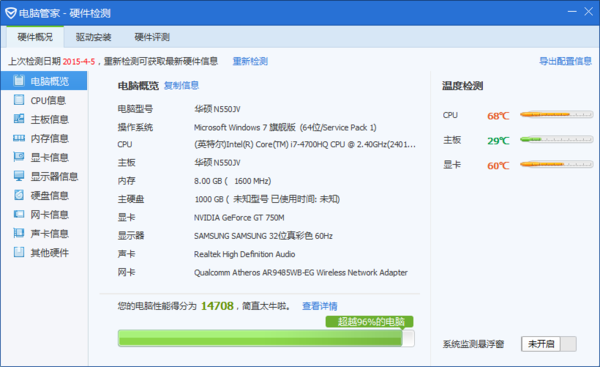Click '8.00 GB ( 1600 MHz)' memory value
This screenshot has height=367, width=600.
[233, 181]
